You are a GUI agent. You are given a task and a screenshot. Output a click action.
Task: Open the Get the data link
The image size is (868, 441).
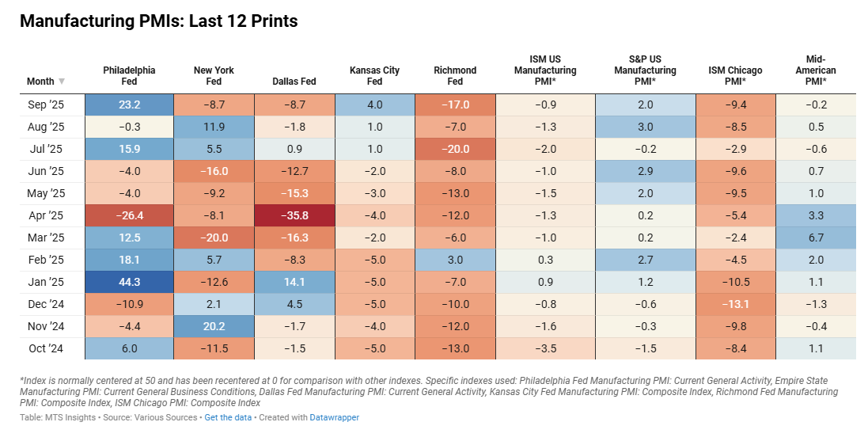pyautogui.click(x=228, y=417)
